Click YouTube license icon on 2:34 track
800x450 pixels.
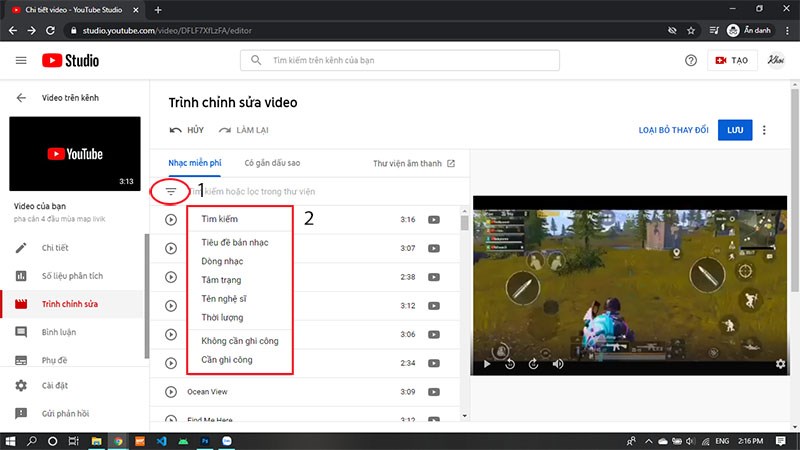coord(434,363)
